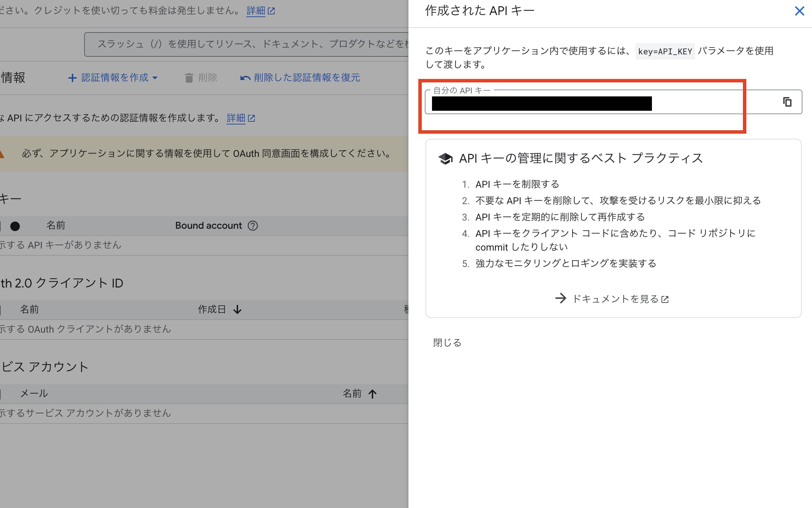
Task: Copy the API key to clipboard
Action: (787, 102)
